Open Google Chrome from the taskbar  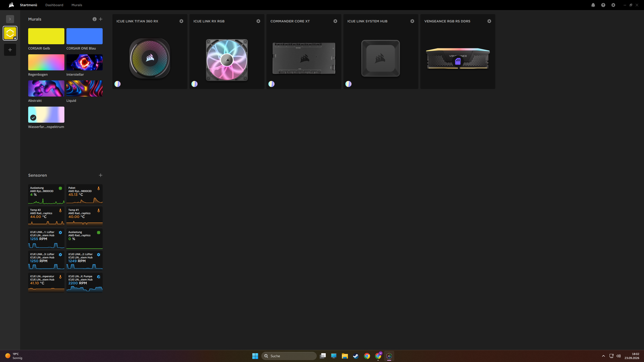point(367,356)
